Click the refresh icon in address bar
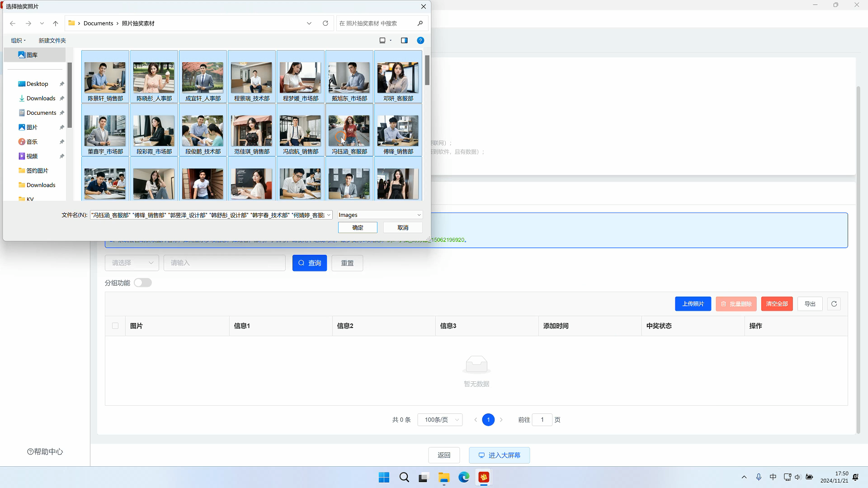Viewport: 868px width, 488px height. click(325, 23)
